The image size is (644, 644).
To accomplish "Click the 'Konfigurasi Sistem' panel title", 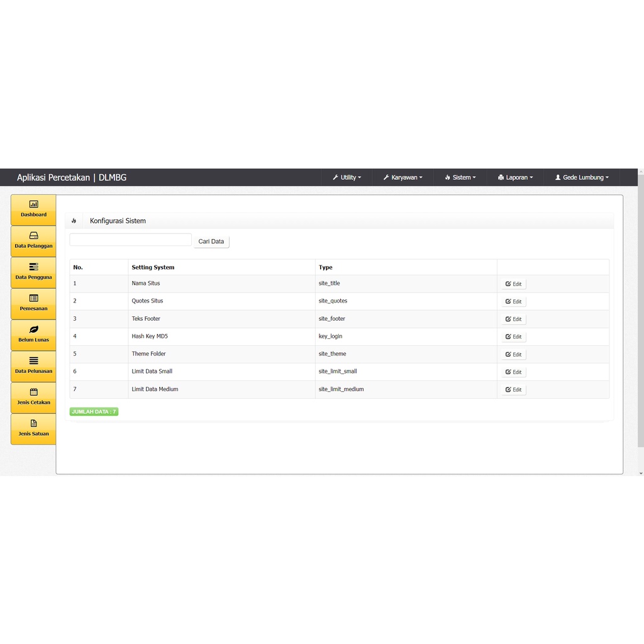I will tap(118, 221).
